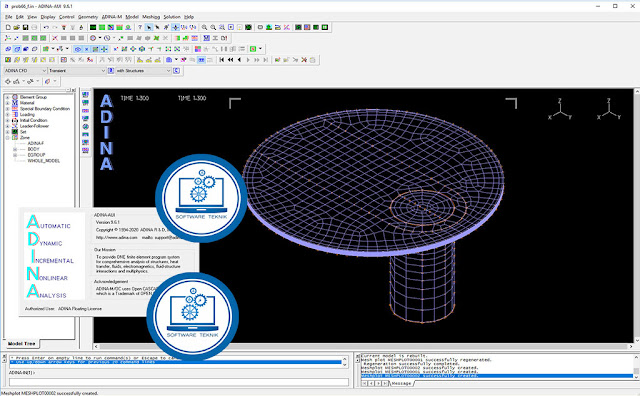Expand the Element Group tree node
This screenshot has width=640, height=396.
7,97
